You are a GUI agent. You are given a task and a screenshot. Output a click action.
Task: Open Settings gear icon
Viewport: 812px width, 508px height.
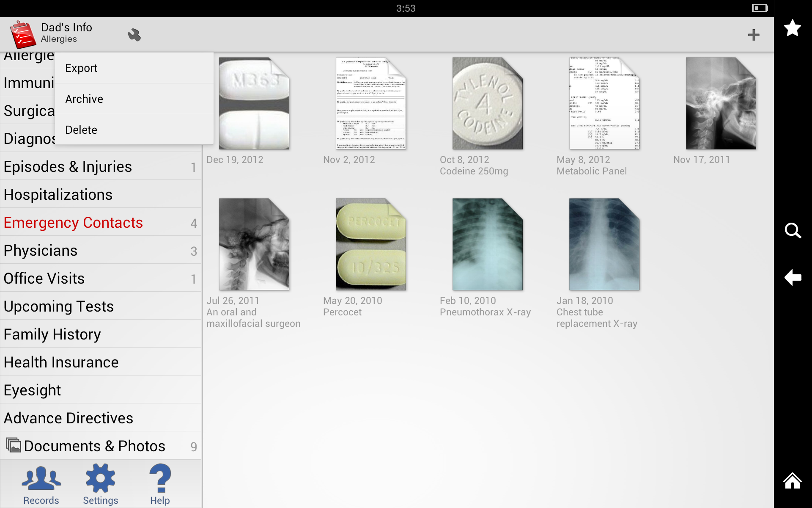coord(100,484)
